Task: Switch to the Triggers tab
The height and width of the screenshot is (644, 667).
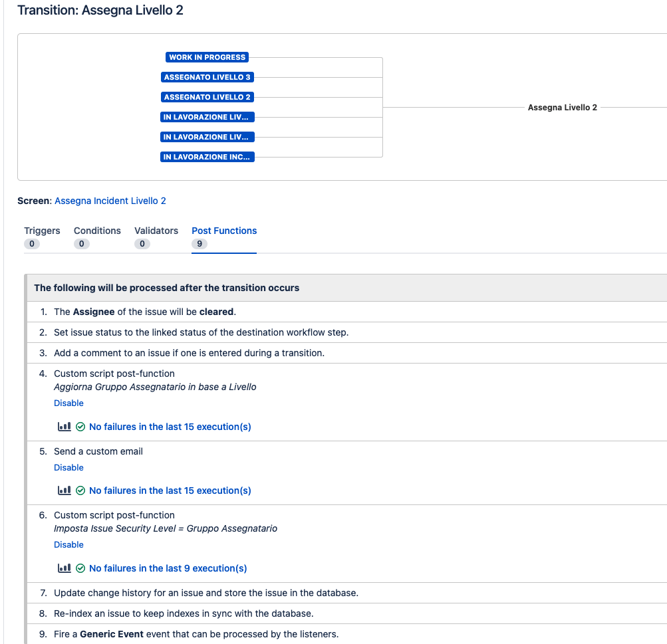Action: [42, 231]
